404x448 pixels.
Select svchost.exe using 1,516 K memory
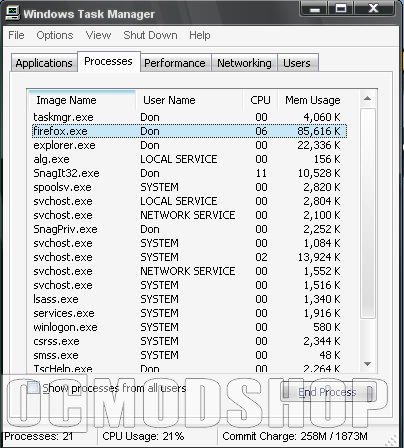click(189, 285)
